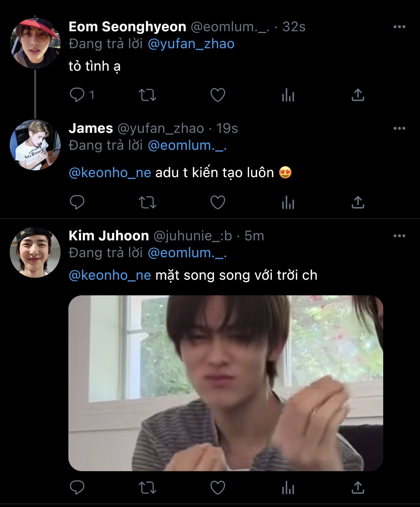Screen dimensions: 420x507
Task: Reply to James's tweet
Action: 77,202
